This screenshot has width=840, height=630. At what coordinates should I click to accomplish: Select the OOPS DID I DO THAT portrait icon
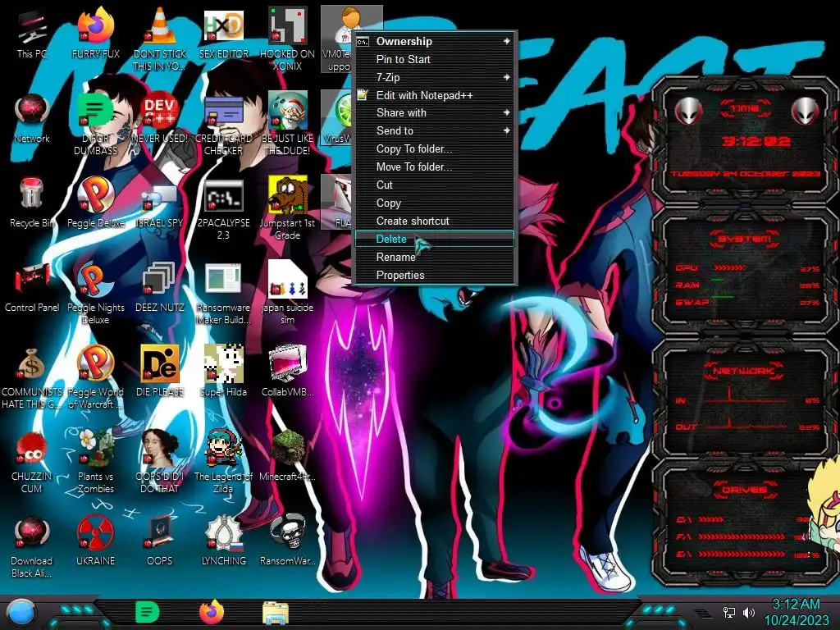coord(159,463)
